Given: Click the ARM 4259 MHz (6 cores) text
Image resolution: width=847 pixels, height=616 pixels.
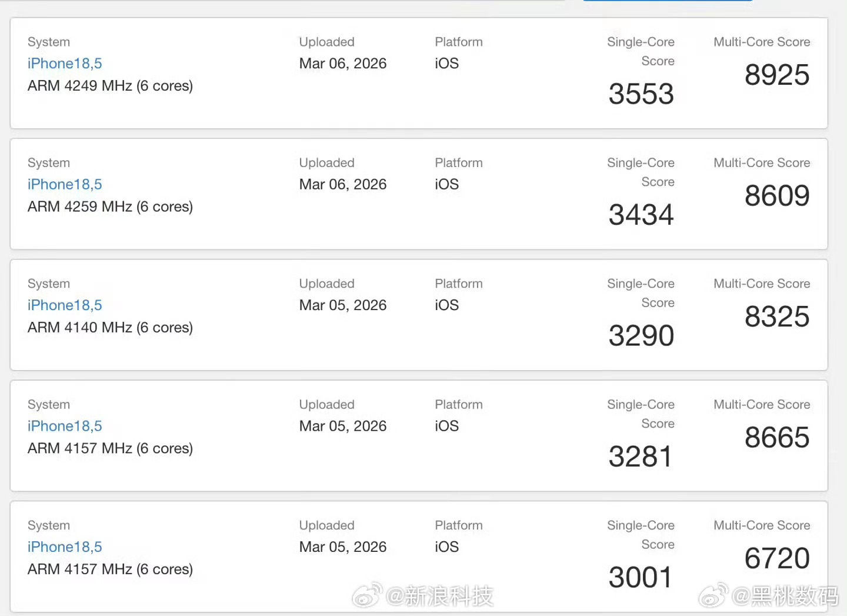Looking at the screenshot, I should click(x=110, y=207).
